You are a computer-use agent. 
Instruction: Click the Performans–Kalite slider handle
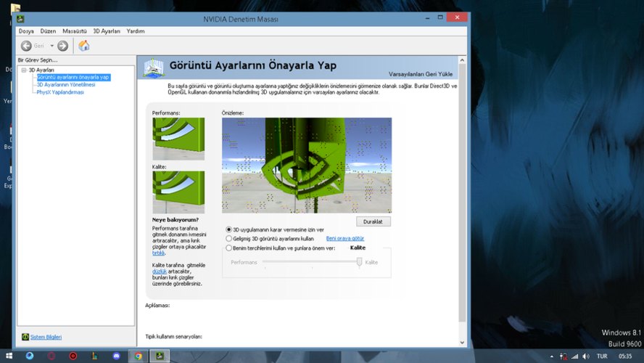click(360, 262)
